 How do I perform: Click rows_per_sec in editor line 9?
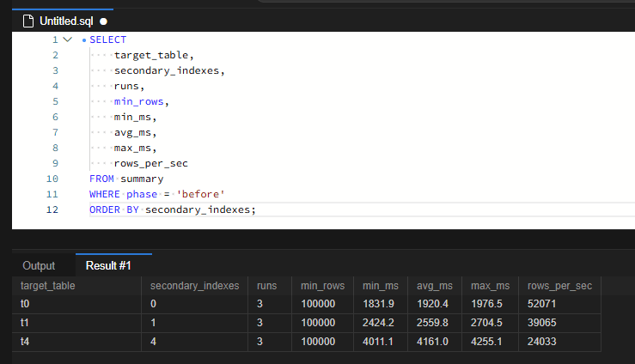pos(151,163)
